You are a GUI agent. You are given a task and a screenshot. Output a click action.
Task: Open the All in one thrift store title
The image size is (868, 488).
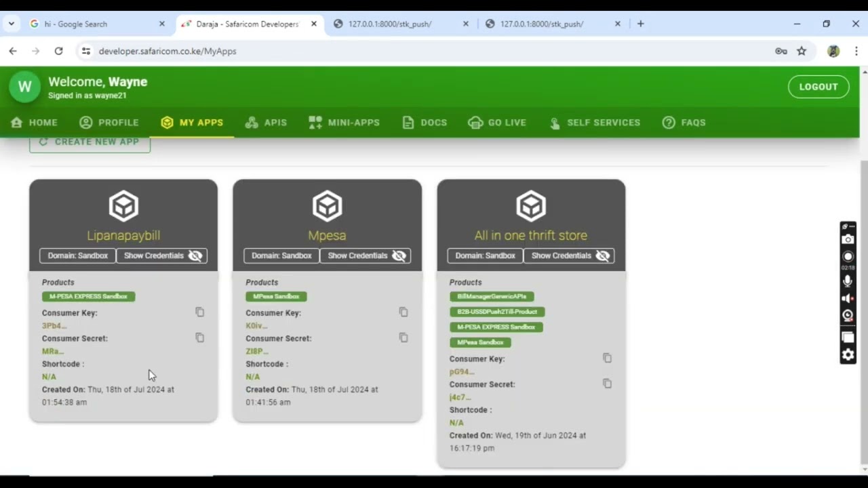click(531, 235)
